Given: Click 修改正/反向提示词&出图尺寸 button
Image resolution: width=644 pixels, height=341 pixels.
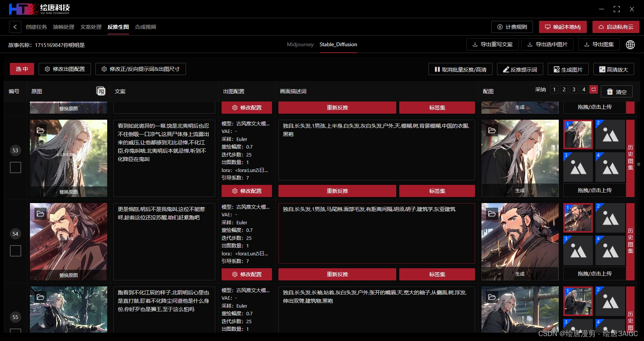Looking at the screenshot, I should [x=141, y=69].
